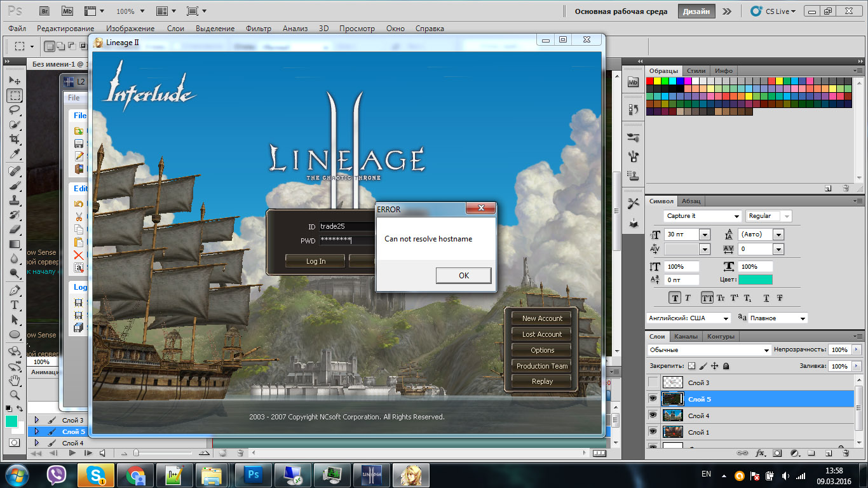Choose the Pen tool
Screen dimensions: 868x488
15,290
